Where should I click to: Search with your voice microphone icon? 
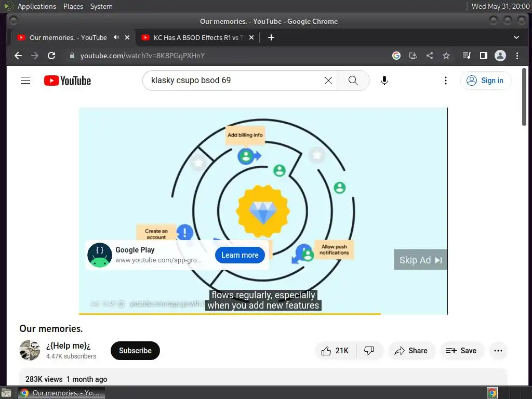[384, 81]
